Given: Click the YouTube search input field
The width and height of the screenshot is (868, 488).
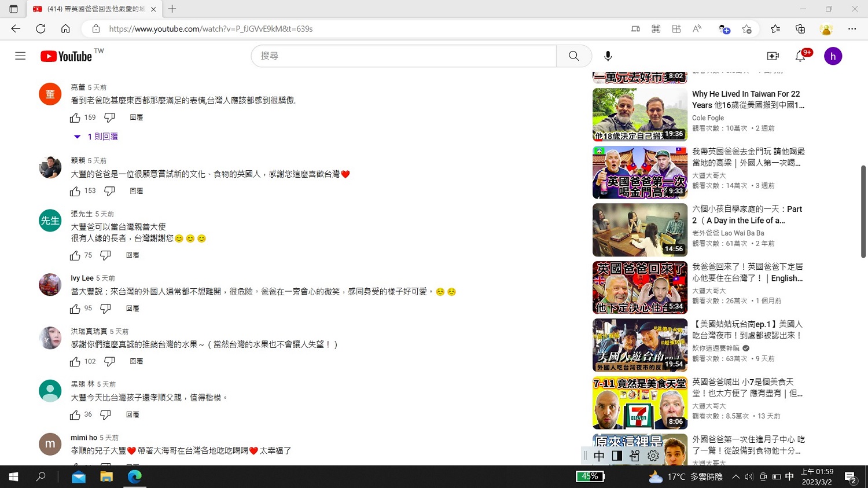Looking at the screenshot, I should click(x=403, y=56).
